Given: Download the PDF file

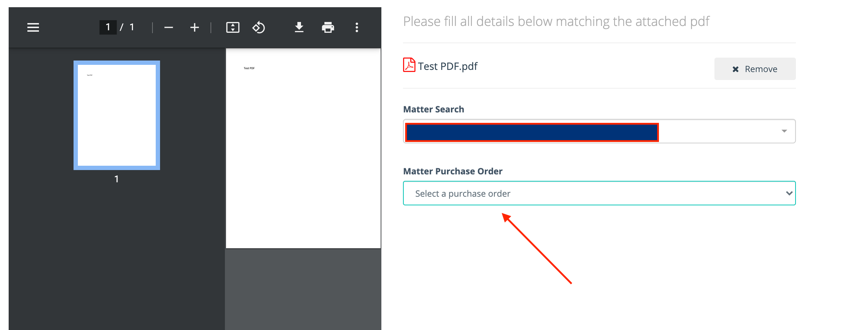Looking at the screenshot, I should click(x=299, y=27).
